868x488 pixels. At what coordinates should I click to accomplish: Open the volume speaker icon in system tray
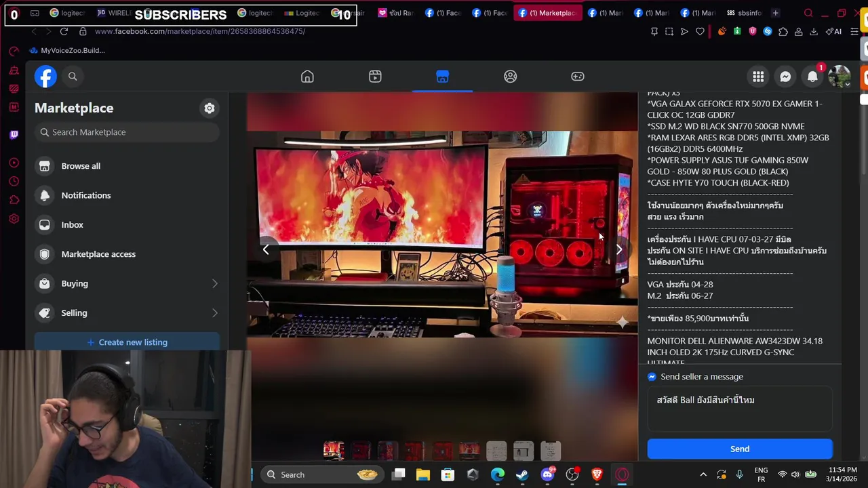pyautogui.click(x=795, y=474)
